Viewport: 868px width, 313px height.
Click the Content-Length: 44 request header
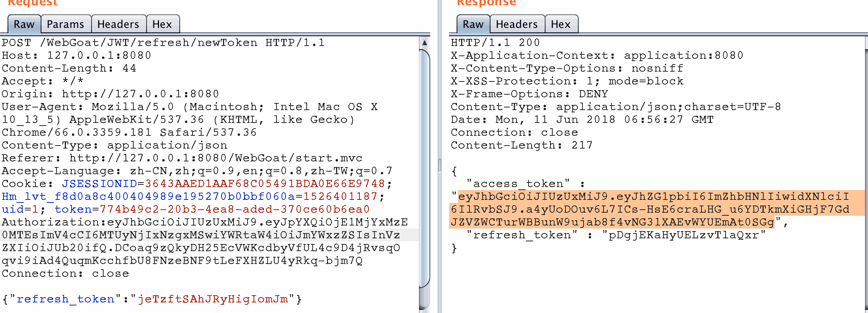tap(69, 68)
